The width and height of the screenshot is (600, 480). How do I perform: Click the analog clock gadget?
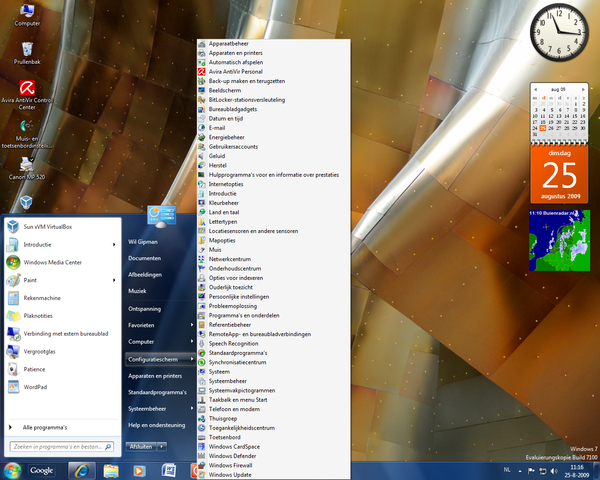[x=559, y=33]
